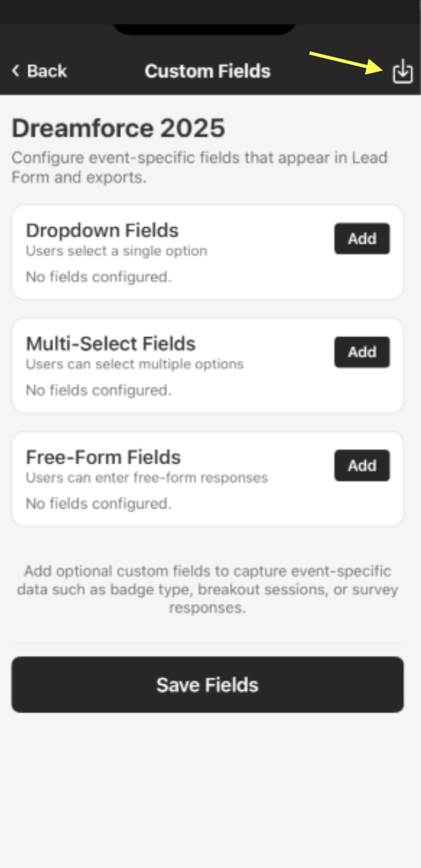This screenshot has width=421, height=868.
Task: Select the Dreamforce 2025 event heading
Action: (118, 128)
